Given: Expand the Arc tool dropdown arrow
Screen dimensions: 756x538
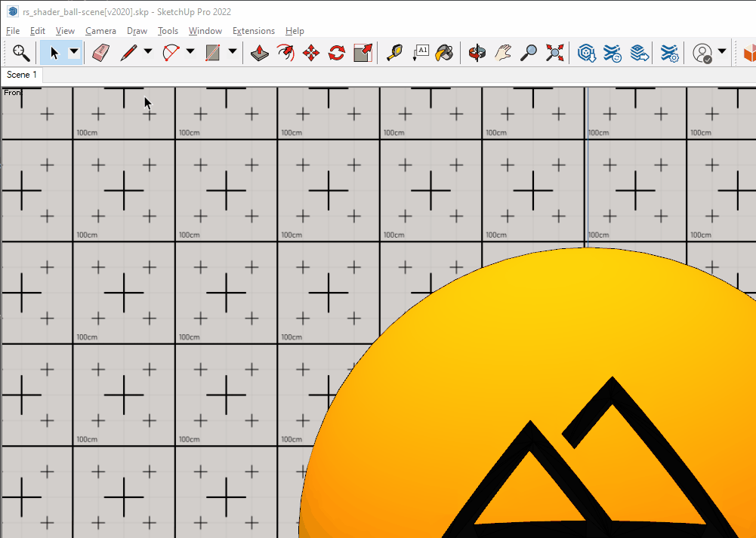Looking at the screenshot, I should 190,52.
